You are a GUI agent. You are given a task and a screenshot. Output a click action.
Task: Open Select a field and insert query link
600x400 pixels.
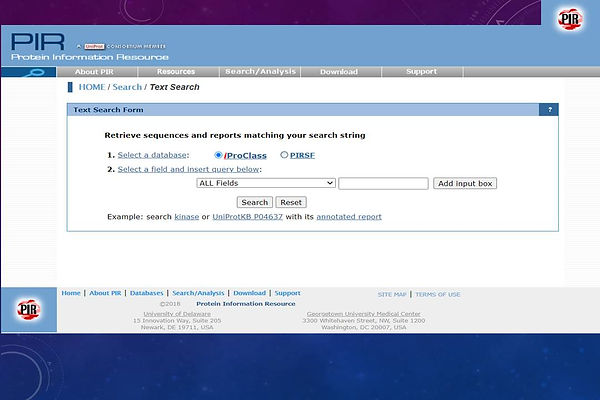pos(188,169)
